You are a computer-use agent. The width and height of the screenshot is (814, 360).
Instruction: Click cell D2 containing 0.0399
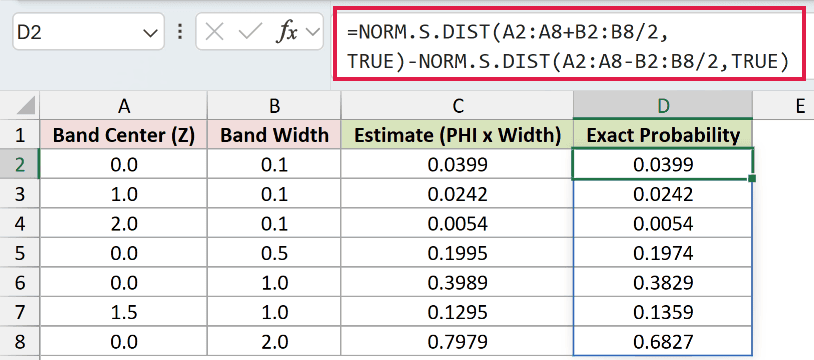tap(663, 164)
